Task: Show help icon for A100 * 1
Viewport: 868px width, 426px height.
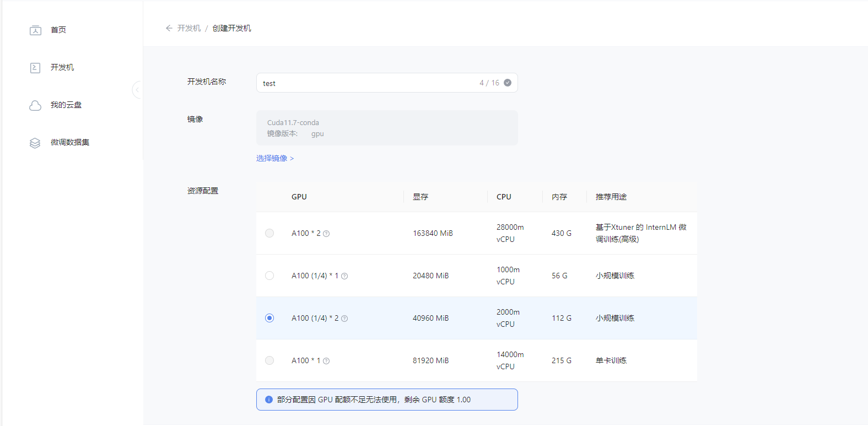Action: point(326,361)
